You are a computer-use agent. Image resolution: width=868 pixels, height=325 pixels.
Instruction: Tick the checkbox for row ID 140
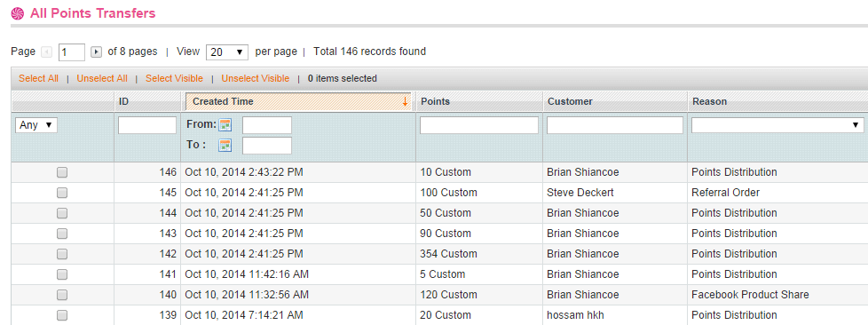[x=62, y=295]
